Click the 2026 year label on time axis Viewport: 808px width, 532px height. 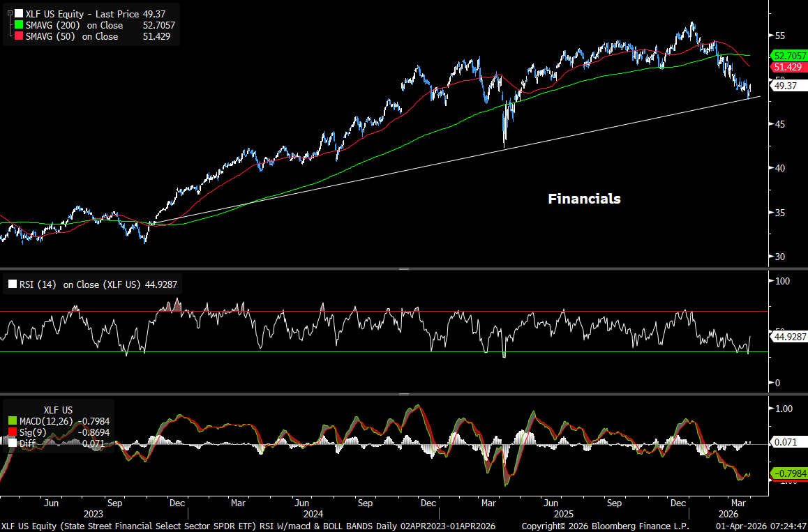(x=728, y=514)
